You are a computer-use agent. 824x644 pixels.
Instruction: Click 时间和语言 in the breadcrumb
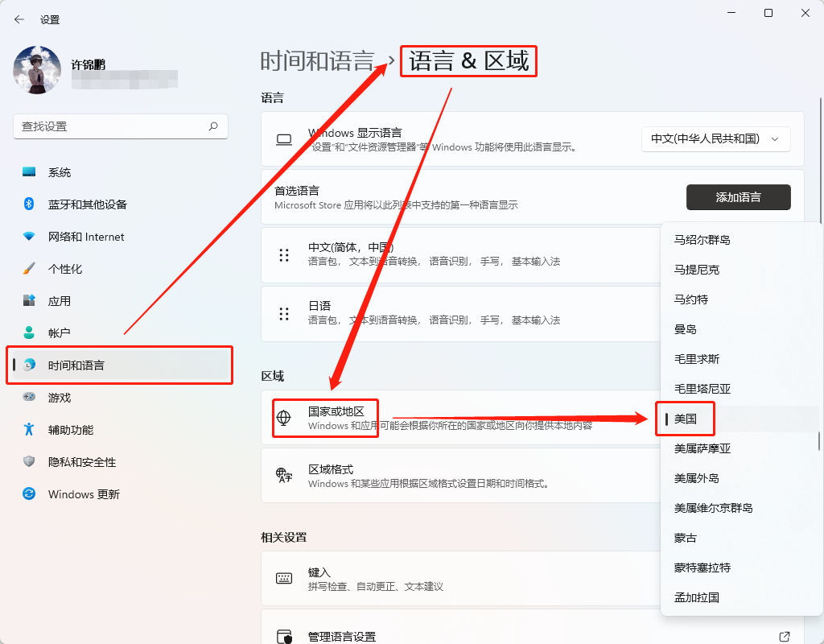[317, 61]
